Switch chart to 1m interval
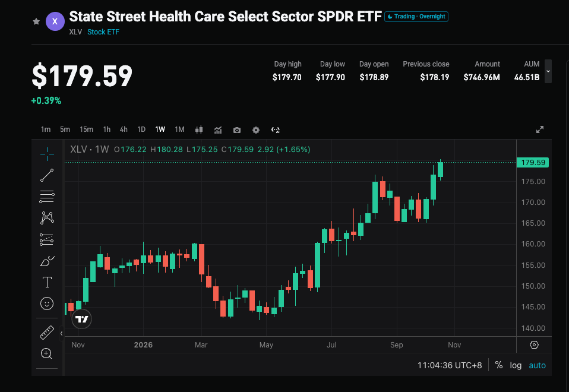 point(46,129)
